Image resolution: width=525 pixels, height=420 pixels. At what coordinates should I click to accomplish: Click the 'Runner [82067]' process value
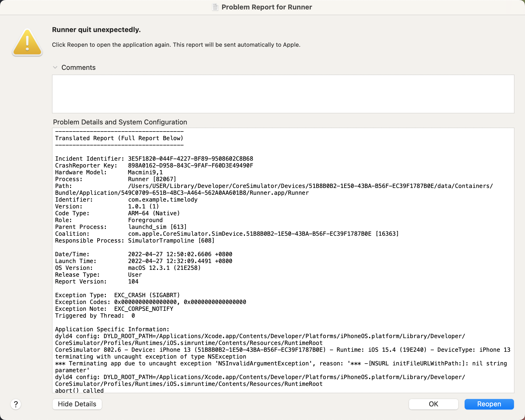click(152, 179)
